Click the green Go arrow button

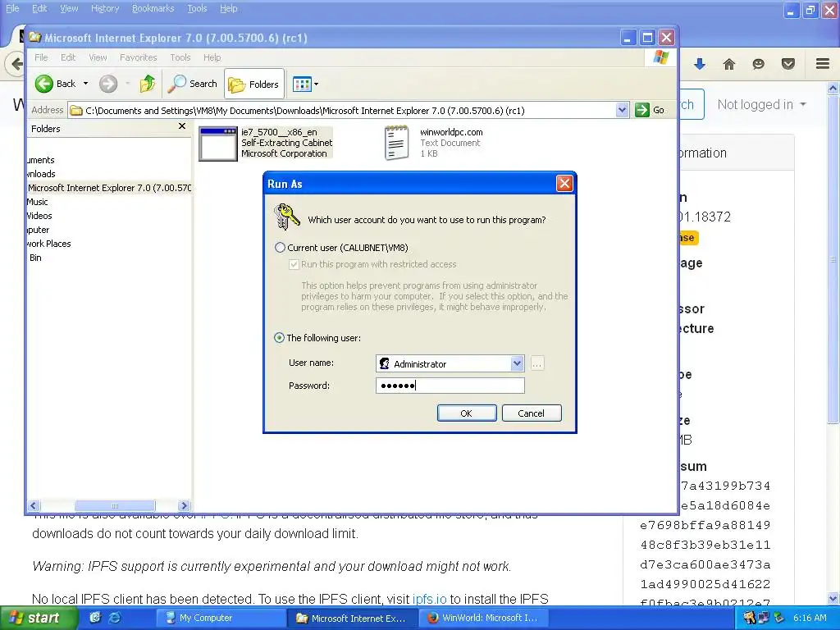tap(641, 110)
